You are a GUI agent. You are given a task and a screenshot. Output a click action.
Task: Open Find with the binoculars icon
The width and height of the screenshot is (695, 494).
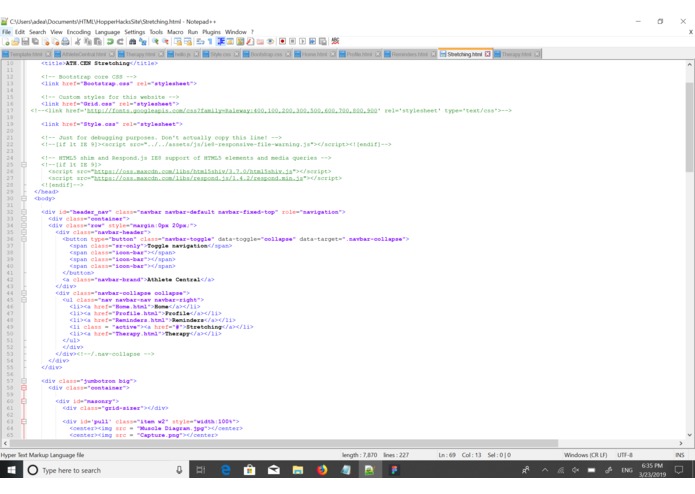[132, 42]
